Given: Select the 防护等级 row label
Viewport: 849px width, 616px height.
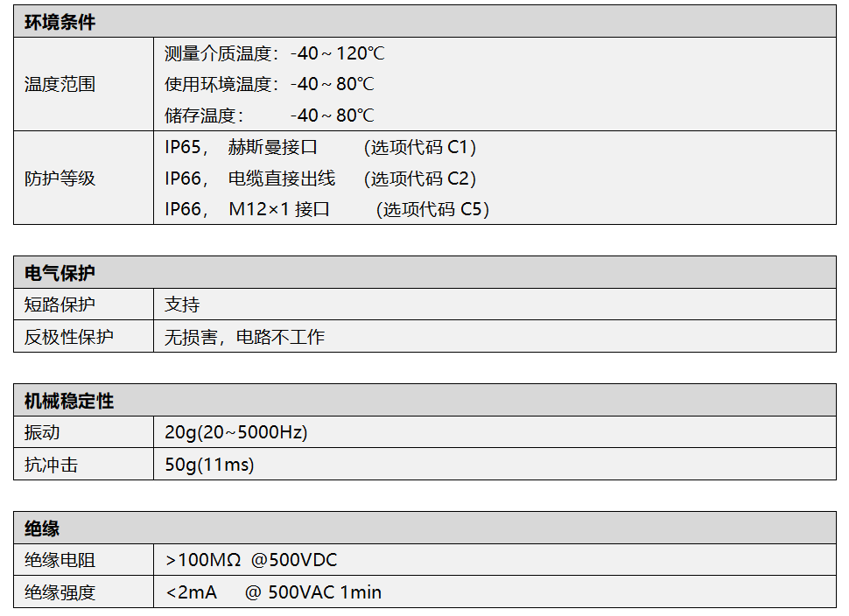Looking at the screenshot, I should pyautogui.click(x=60, y=178).
